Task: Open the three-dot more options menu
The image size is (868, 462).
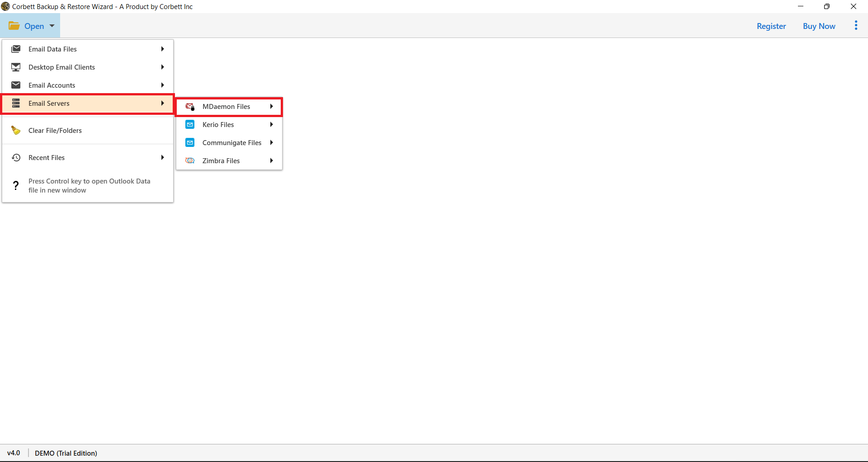Action: click(x=856, y=26)
